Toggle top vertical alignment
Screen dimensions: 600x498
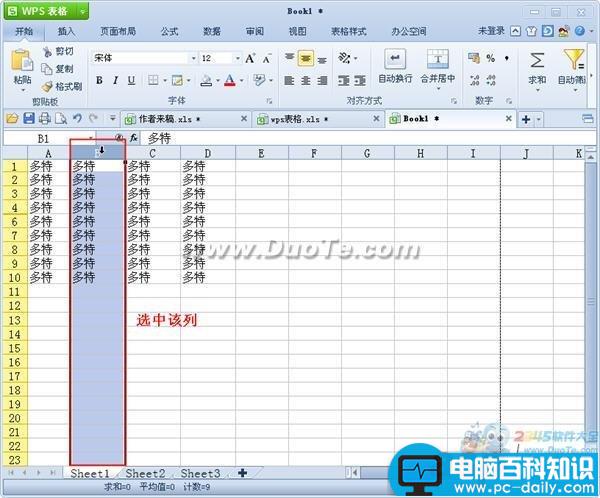[290, 58]
